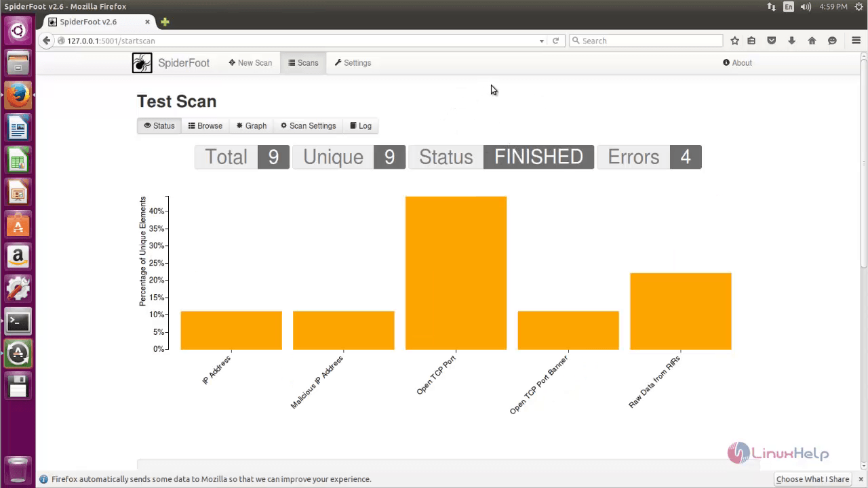Launch LibreOffice Impress from launcher
The image size is (868, 488).
tap(18, 192)
